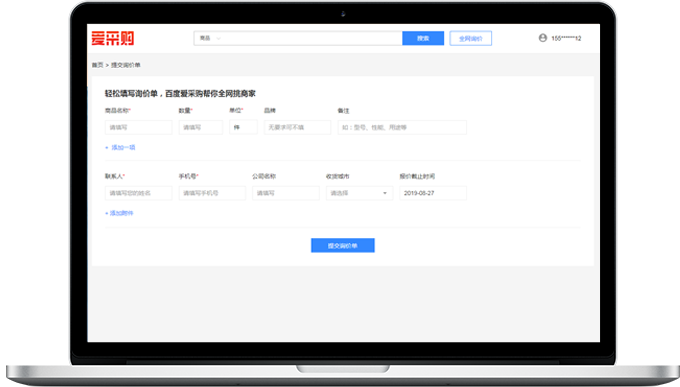Focus the 联系人 contact name field
This screenshot has width=680, height=387.
click(138, 193)
